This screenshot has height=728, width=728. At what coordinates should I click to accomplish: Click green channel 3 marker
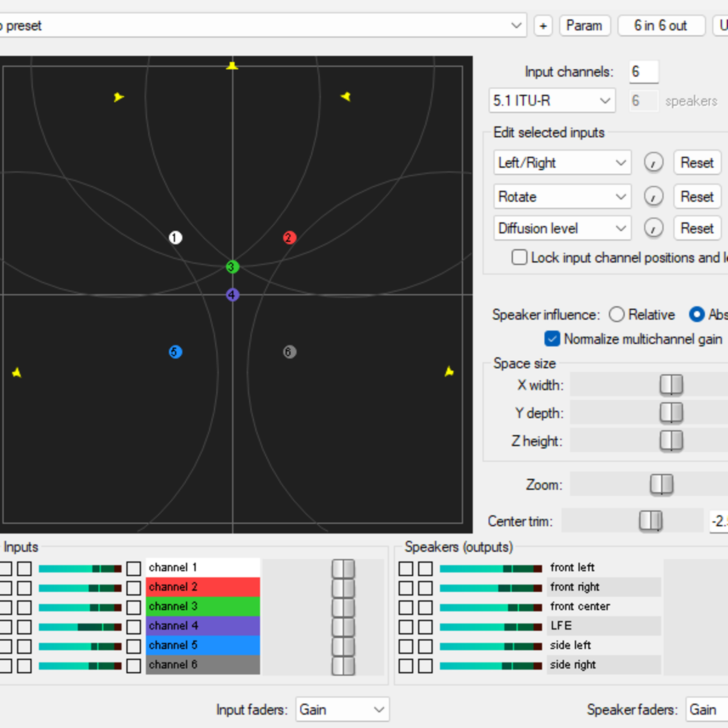click(232, 267)
